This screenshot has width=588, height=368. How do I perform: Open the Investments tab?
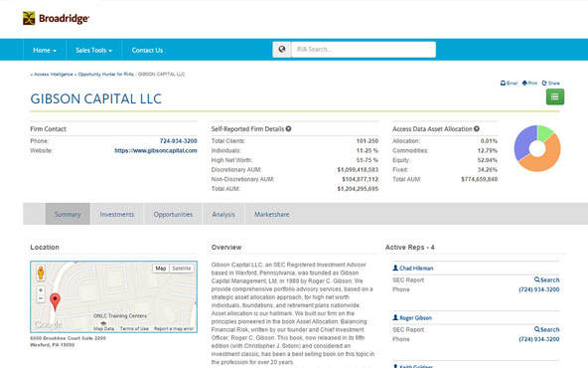tap(117, 215)
